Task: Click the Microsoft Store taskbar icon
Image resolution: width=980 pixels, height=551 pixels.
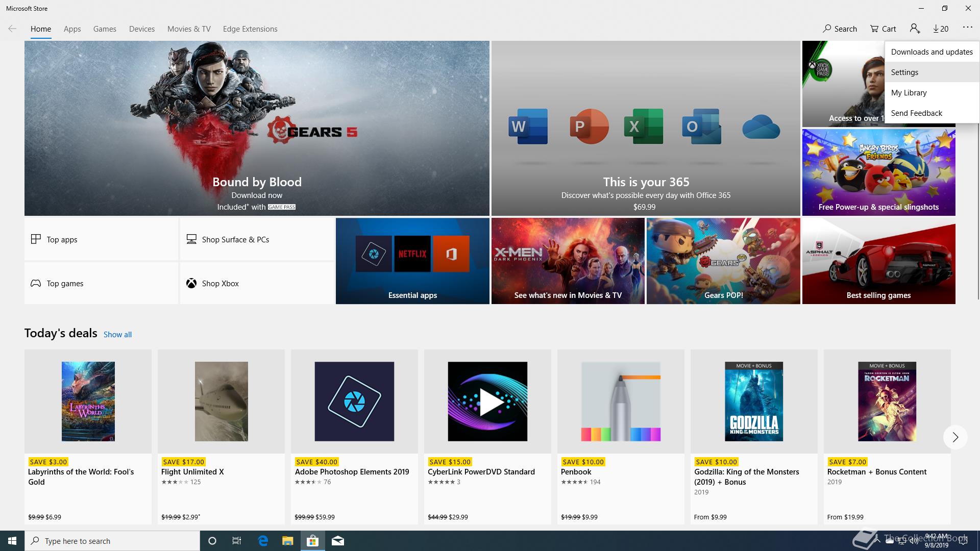Action: pyautogui.click(x=312, y=541)
